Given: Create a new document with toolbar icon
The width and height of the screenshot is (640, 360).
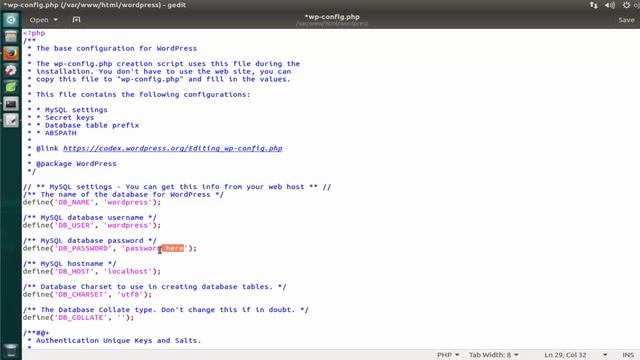Looking at the screenshot, I should tap(76, 20).
